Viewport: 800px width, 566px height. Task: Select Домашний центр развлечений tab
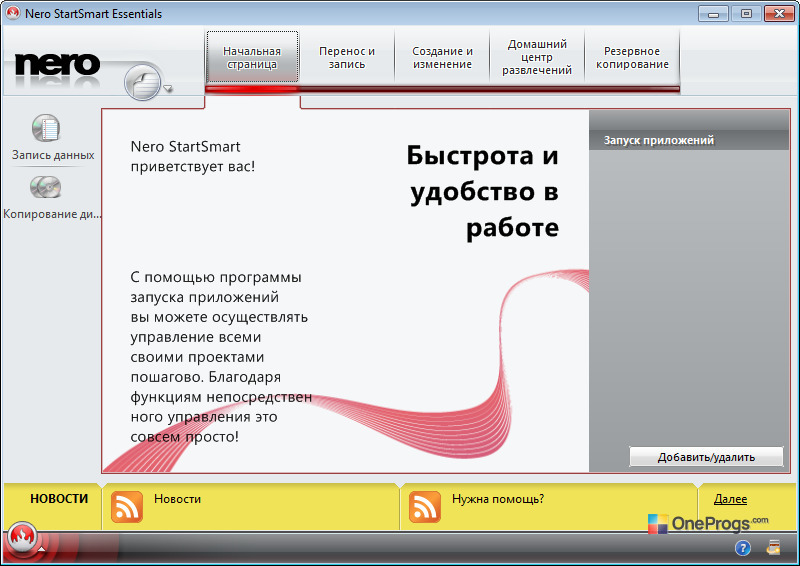tap(537, 57)
